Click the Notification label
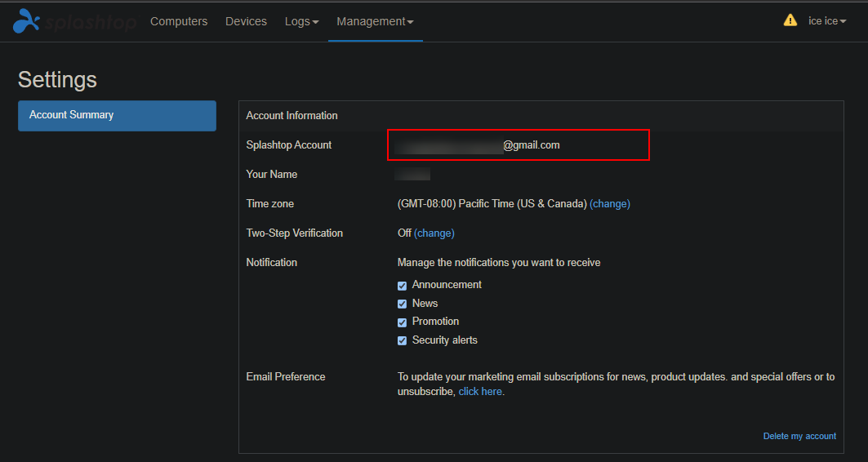The width and height of the screenshot is (868, 462). pos(271,262)
